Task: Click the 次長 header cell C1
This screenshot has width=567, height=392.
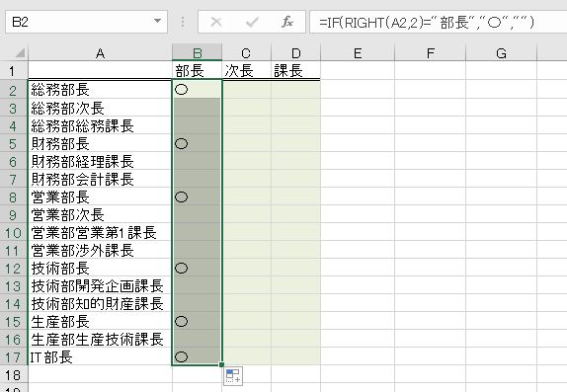Action: [x=246, y=71]
